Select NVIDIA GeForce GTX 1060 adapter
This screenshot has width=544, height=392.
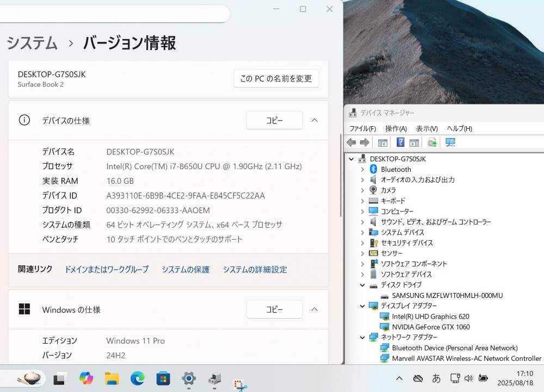point(431,327)
